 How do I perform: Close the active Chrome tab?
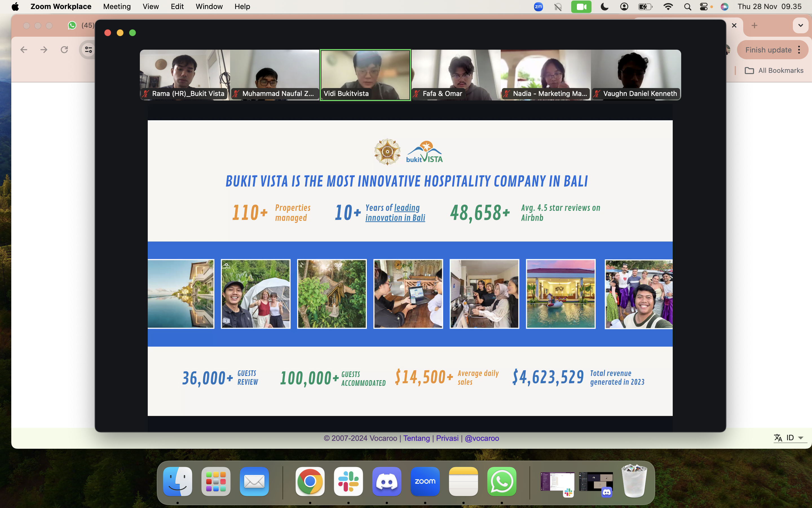(x=734, y=25)
